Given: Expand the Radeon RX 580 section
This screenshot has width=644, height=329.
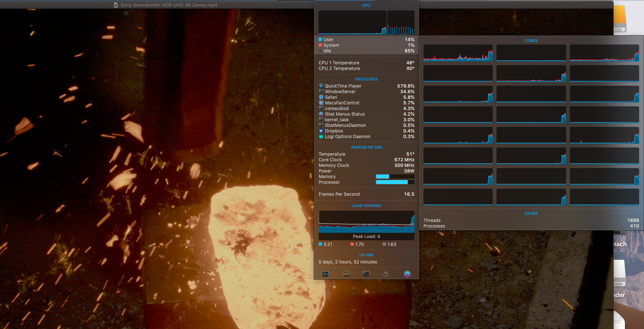Looking at the screenshot, I should tap(366, 147).
